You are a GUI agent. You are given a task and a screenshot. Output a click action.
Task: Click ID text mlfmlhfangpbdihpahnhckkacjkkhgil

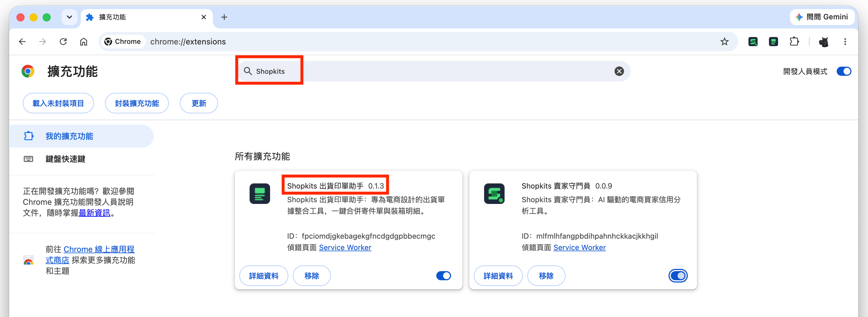point(597,236)
